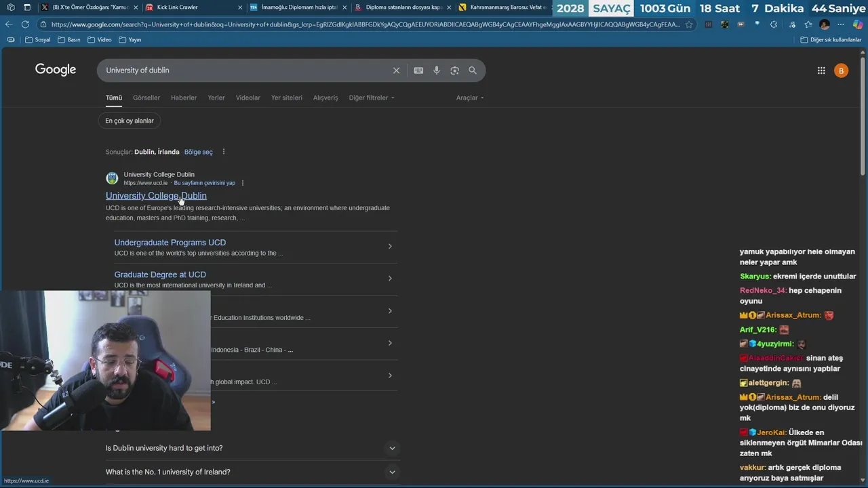Viewport: 868px width, 488px height.
Task: Open the Yayın bookmarks folder
Action: (x=130, y=40)
